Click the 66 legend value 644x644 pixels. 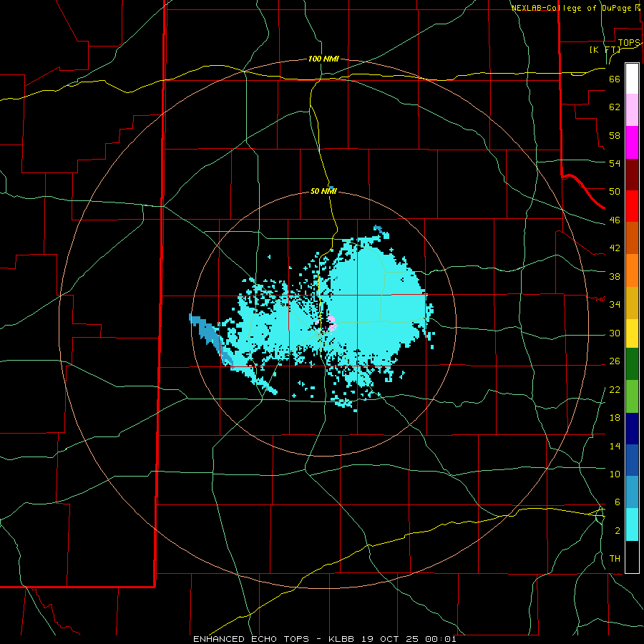tap(615, 79)
